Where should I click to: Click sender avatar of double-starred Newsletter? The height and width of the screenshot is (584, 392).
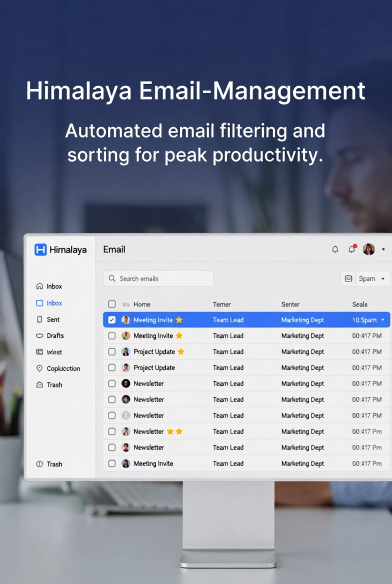tap(126, 431)
